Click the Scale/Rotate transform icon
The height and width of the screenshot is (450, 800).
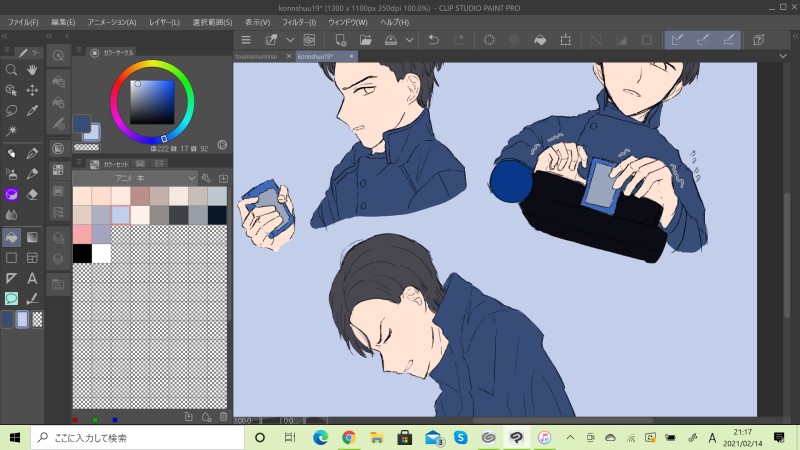[x=565, y=40]
